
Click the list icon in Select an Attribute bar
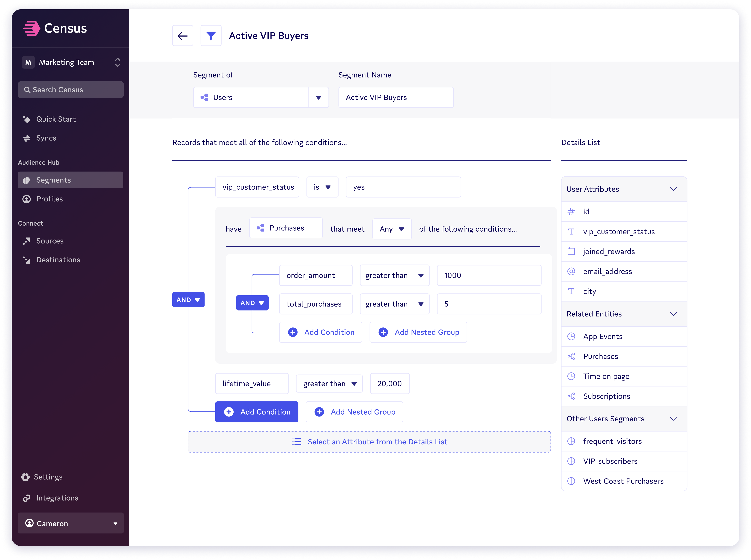click(x=297, y=442)
